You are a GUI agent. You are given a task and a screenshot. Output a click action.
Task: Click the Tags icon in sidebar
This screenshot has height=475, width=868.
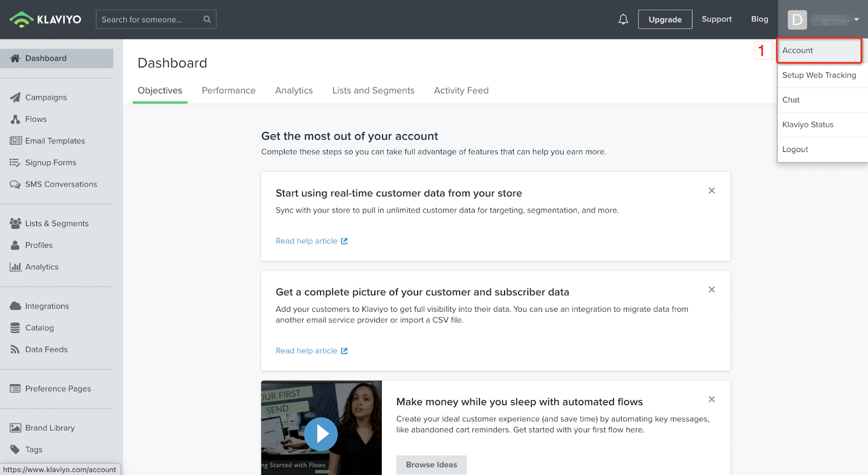tap(15, 450)
